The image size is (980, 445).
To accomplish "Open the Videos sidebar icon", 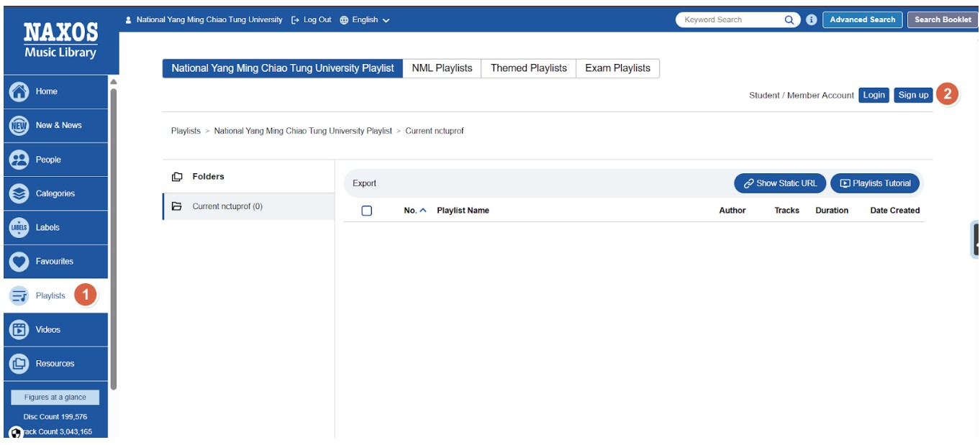I will click(19, 329).
